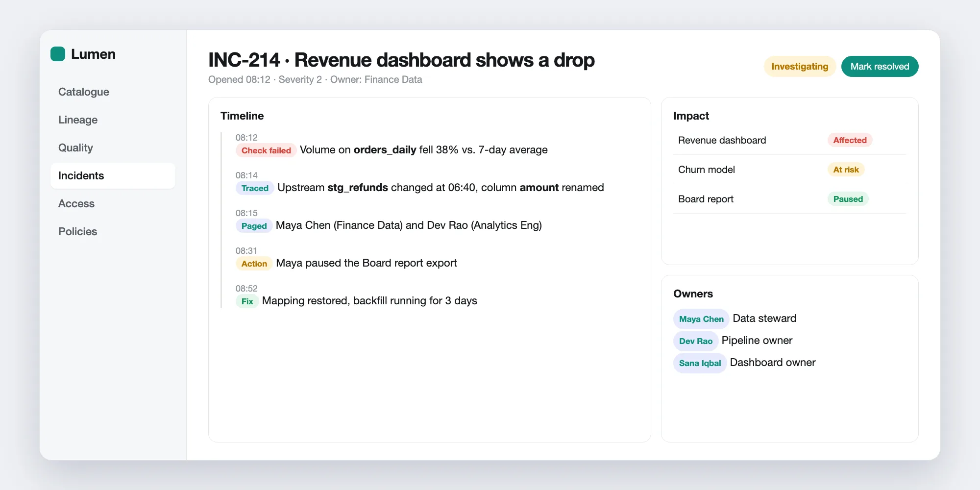Click the Impact panel heading

pyautogui.click(x=691, y=116)
